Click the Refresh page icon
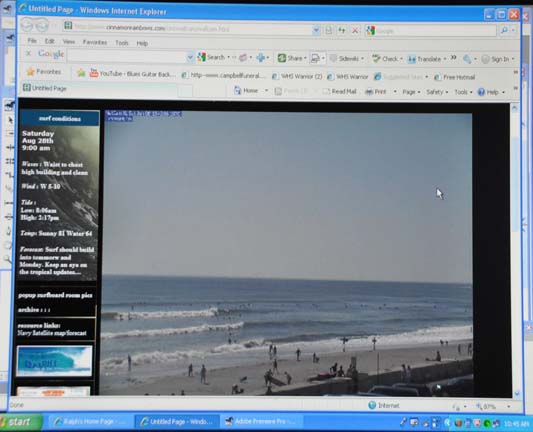Image resolution: width=533 pixels, height=432 pixels. pyautogui.click(x=342, y=30)
